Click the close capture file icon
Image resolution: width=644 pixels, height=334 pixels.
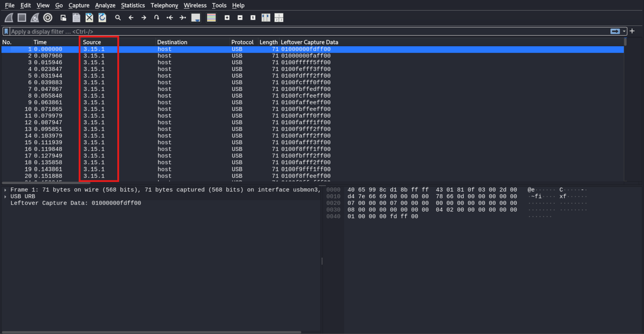point(89,18)
